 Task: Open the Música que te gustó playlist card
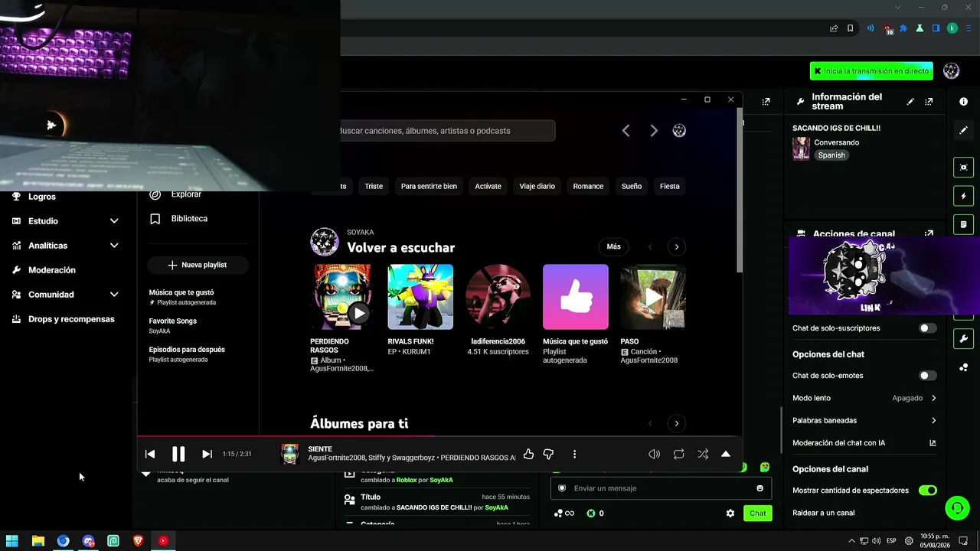[x=576, y=297]
